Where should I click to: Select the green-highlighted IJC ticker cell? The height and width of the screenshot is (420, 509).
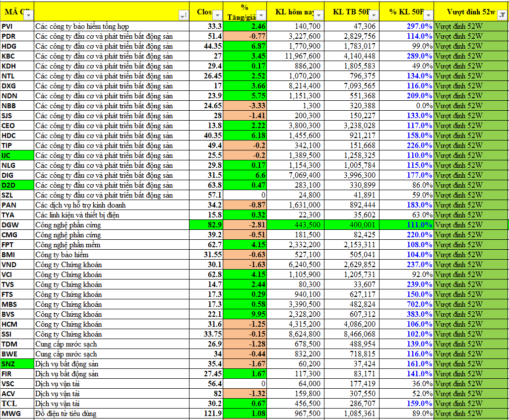click(17, 155)
